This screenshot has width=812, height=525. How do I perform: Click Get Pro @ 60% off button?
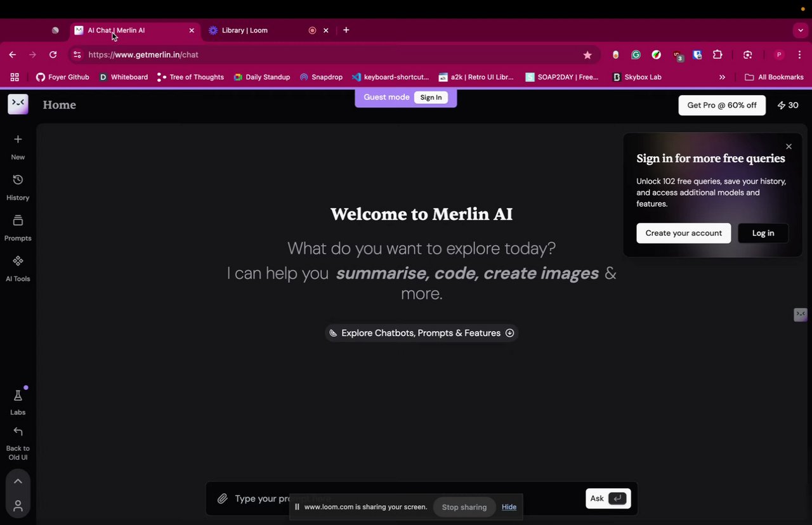(722, 105)
